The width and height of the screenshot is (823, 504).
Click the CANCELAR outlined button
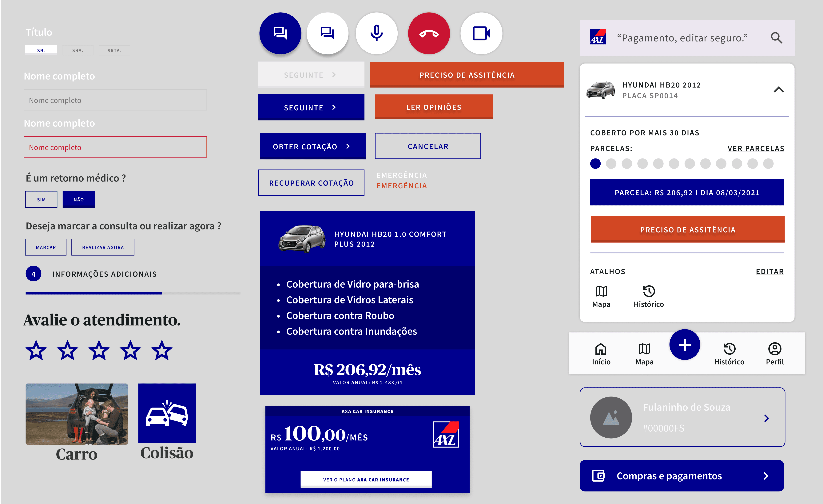click(x=427, y=146)
